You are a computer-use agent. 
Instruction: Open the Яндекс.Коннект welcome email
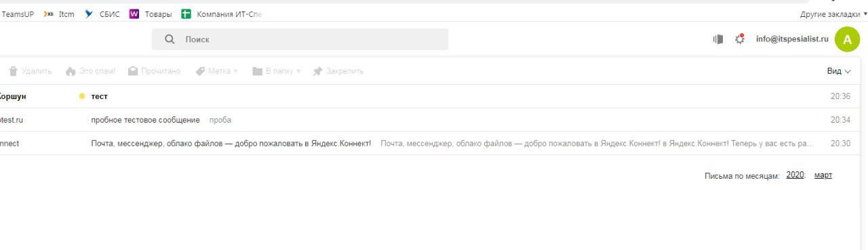[x=231, y=144]
